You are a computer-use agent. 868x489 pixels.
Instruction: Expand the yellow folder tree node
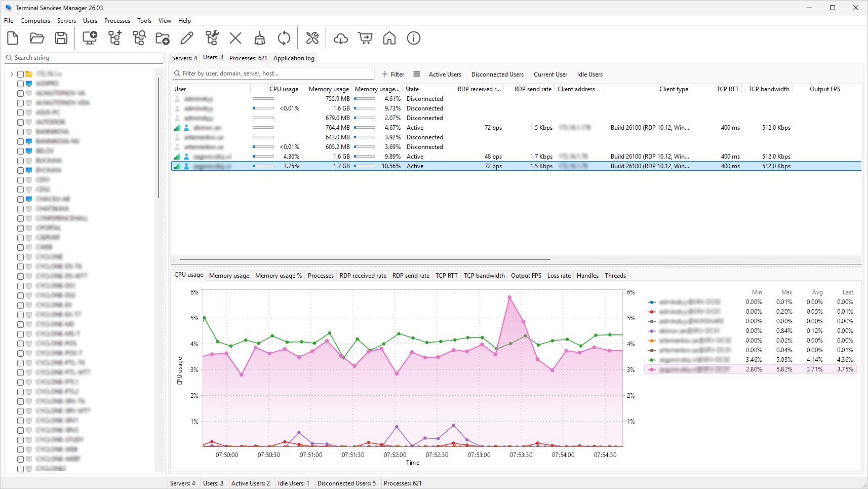(12, 74)
